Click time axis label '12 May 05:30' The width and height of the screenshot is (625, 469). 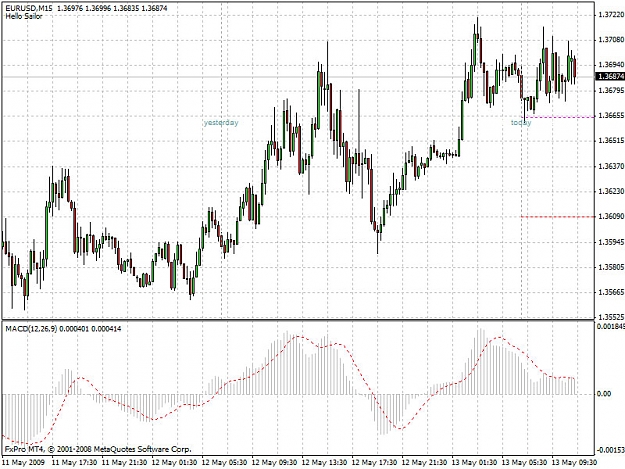tap(224, 463)
